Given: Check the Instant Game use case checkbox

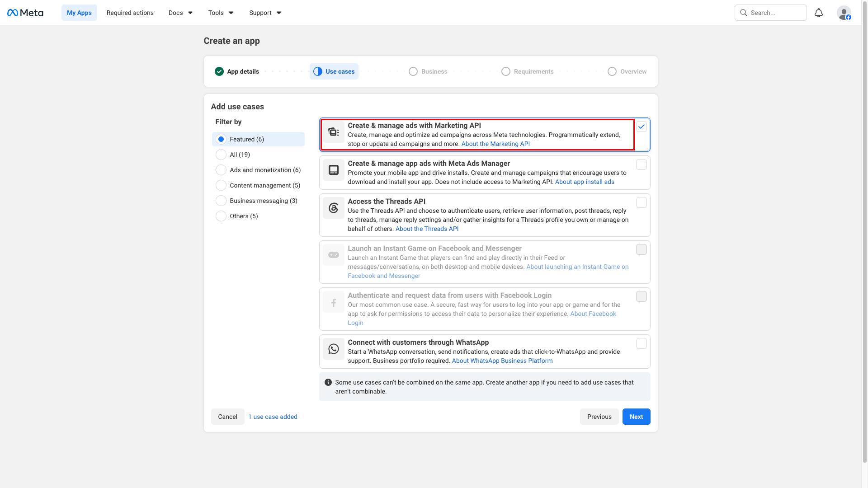Looking at the screenshot, I should coord(642,249).
